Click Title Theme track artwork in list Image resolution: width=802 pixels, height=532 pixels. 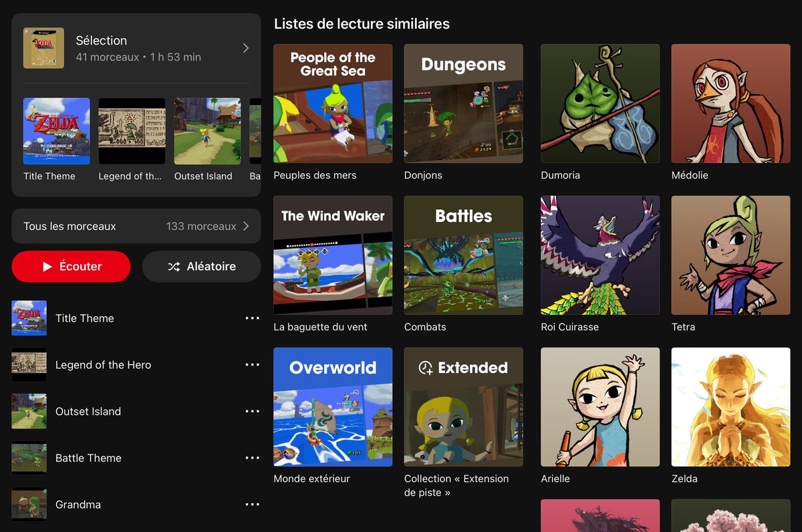29,318
